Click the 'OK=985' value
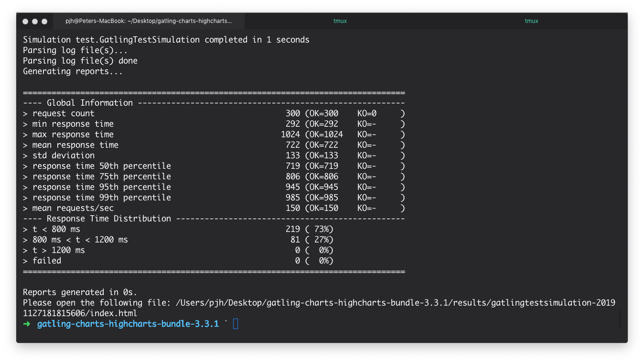The height and width of the screenshot is (363, 644). pyautogui.click(x=324, y=198)
